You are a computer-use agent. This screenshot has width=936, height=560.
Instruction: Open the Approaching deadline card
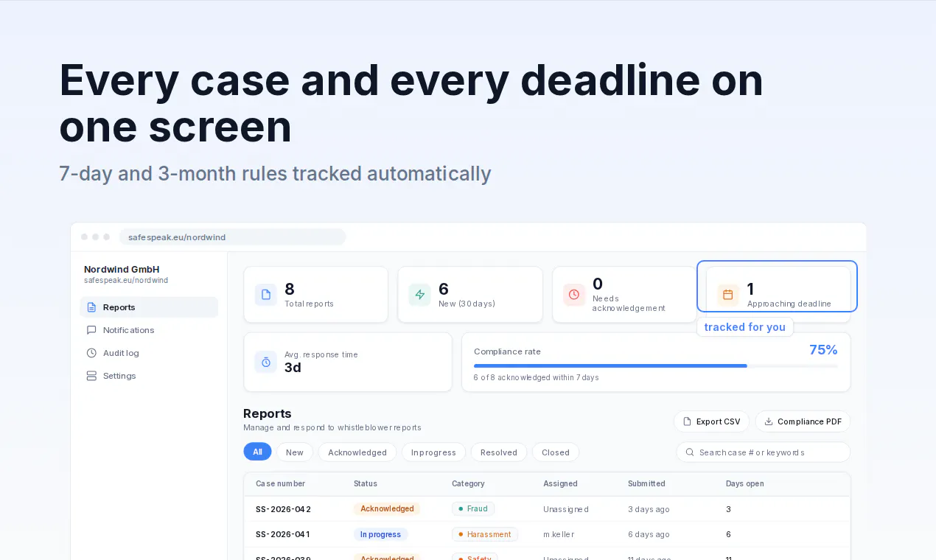click(x=778, y=295)
